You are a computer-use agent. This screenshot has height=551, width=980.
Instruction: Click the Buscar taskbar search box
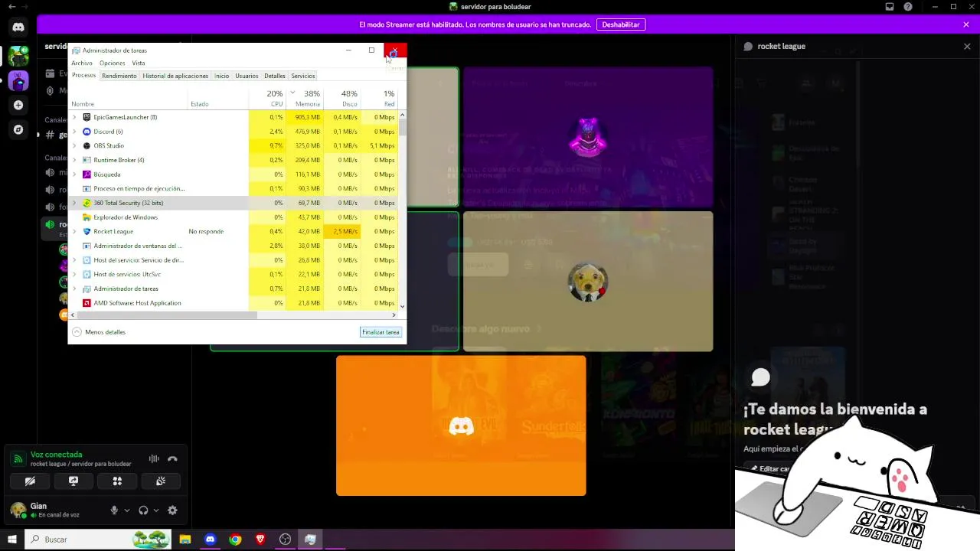tap(98, 540)
